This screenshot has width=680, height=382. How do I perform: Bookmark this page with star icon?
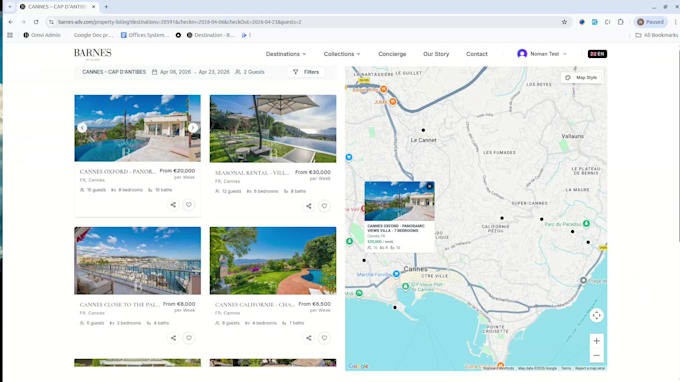564,22
